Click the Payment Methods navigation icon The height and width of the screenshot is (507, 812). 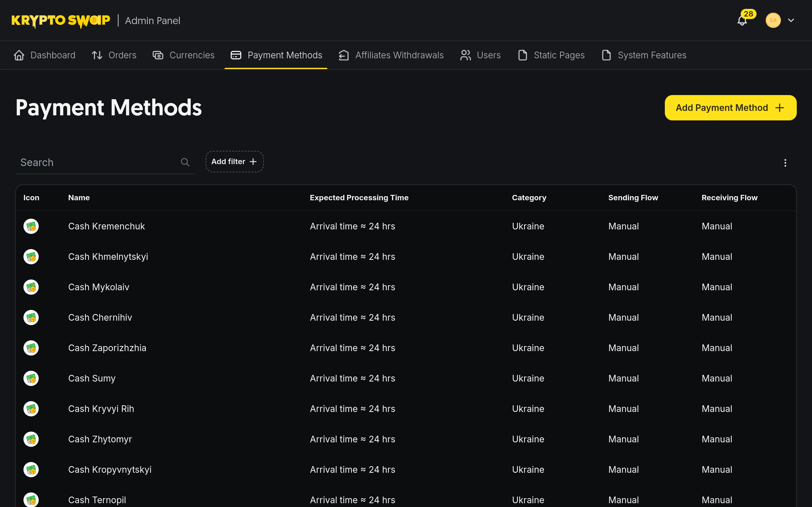236,55
